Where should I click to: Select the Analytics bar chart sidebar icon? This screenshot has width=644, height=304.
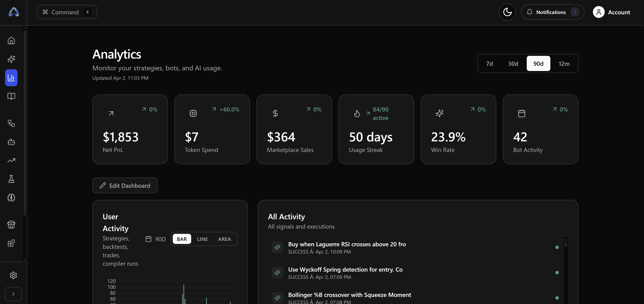[x=11, y=78]
